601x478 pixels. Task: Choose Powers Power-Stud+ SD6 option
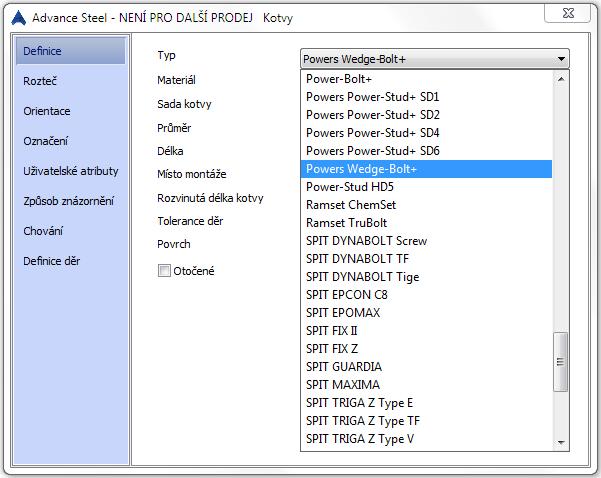[426, 151]
